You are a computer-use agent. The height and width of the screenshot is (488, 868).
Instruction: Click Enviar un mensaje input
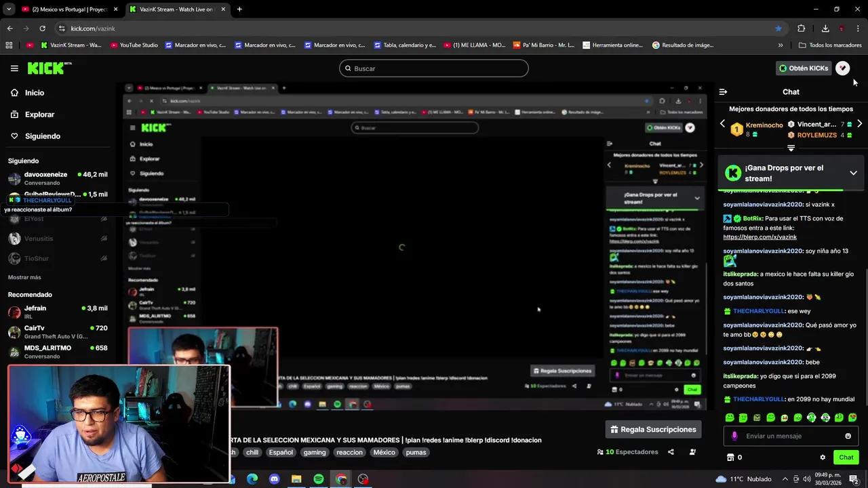[791, 436]
